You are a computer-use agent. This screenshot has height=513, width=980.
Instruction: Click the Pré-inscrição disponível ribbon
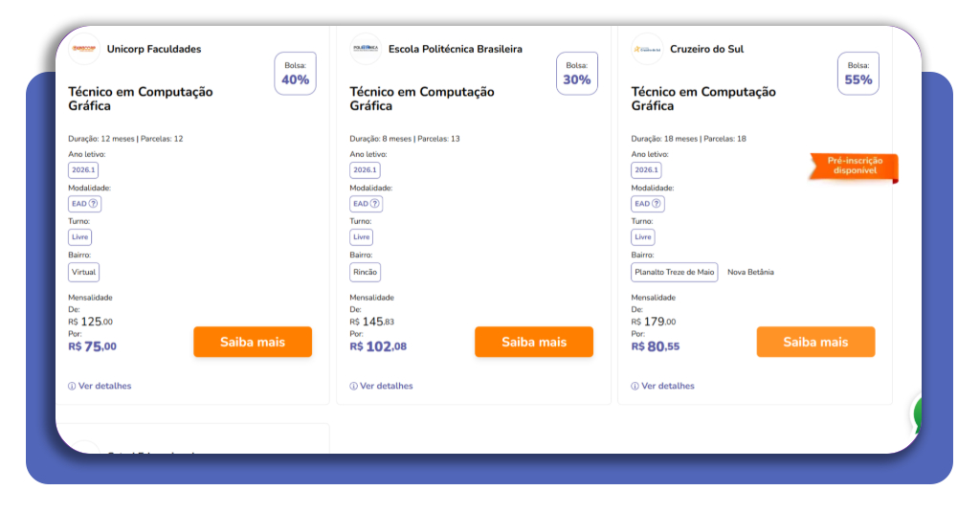click(x=854, y=167)
